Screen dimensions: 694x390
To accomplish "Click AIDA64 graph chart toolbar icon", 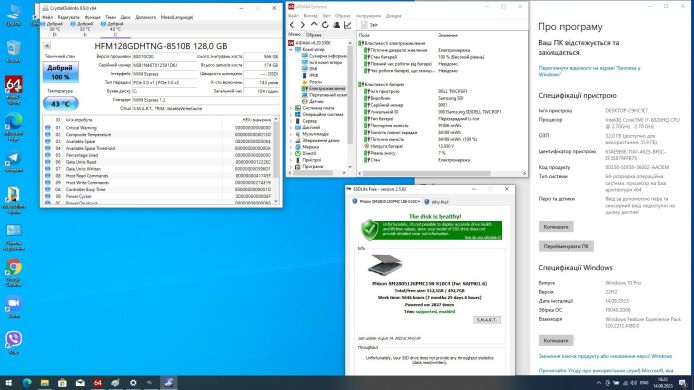I will click(x=348, y=25).
